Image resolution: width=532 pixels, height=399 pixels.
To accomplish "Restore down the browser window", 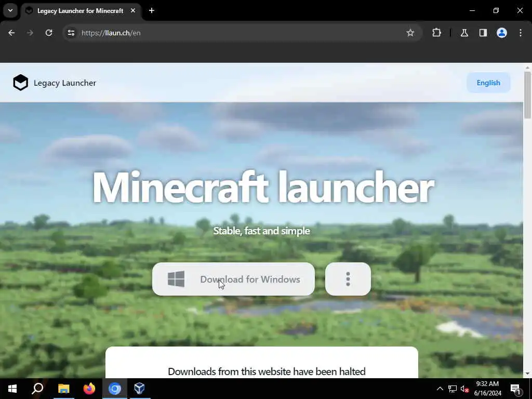I will (496, 11).
